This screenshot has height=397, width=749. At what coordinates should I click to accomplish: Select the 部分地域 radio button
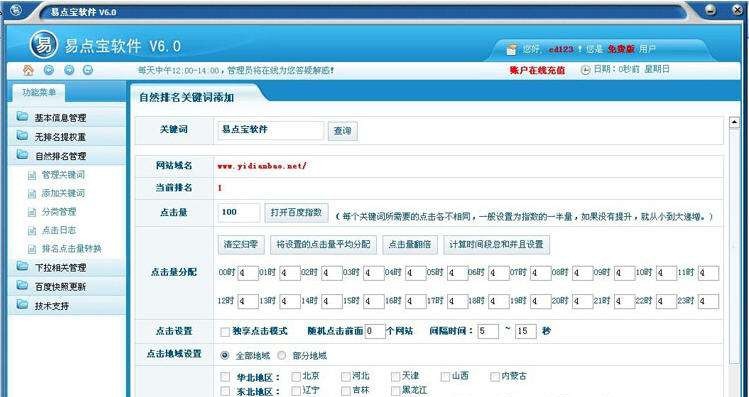pyautogui.click(x=282, y=355)
